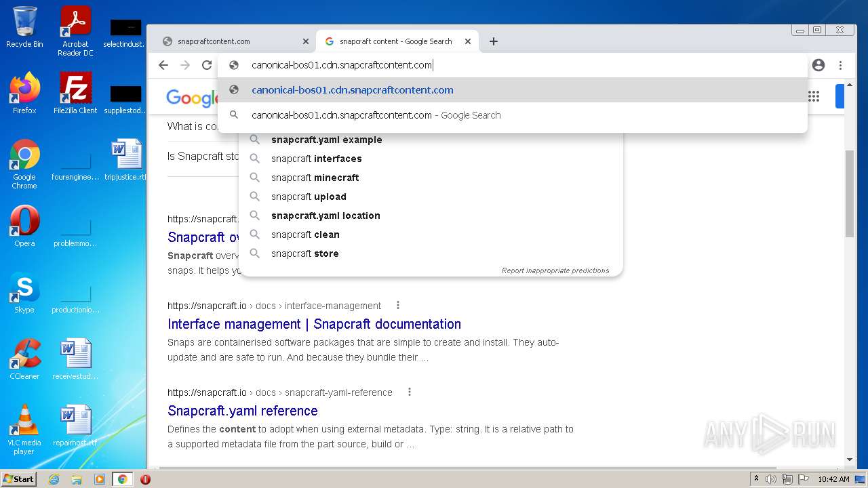
Task: Choose the 'snapcraft minecraft' suggestion
Action: coord(431,178)
